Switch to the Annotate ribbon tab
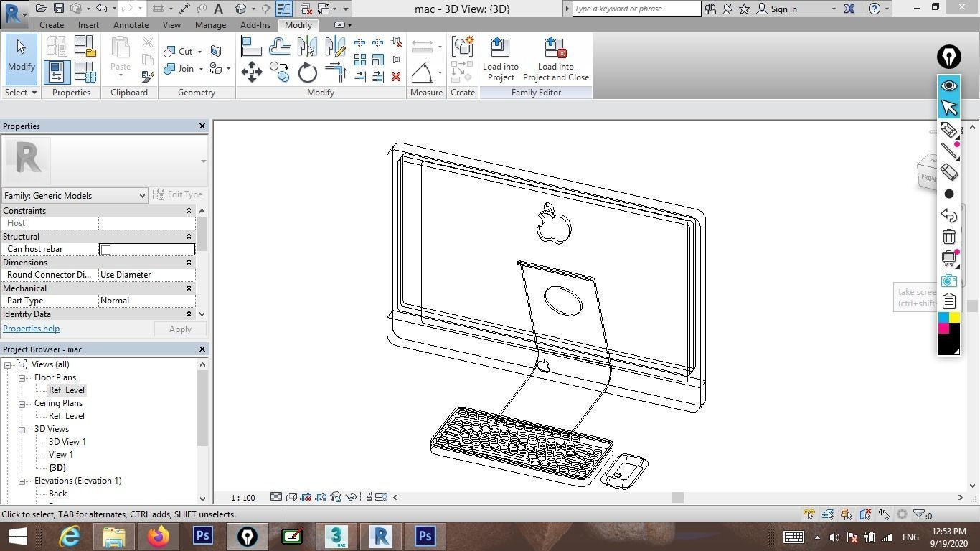 [x=131, y=24]
